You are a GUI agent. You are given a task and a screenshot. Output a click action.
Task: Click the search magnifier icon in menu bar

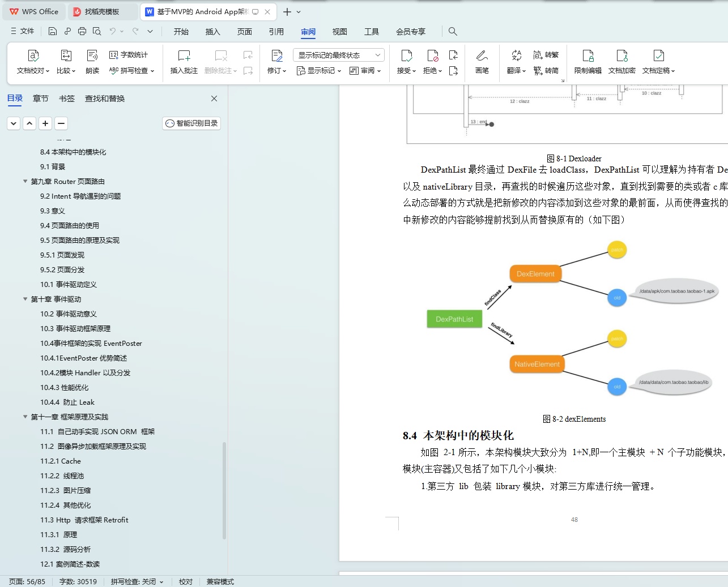[453, 31]
